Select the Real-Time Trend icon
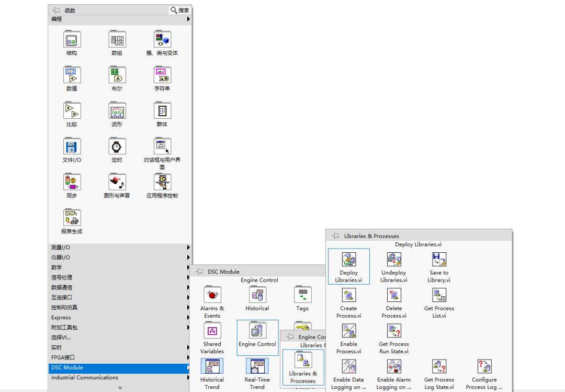 (x=257, y=366)
